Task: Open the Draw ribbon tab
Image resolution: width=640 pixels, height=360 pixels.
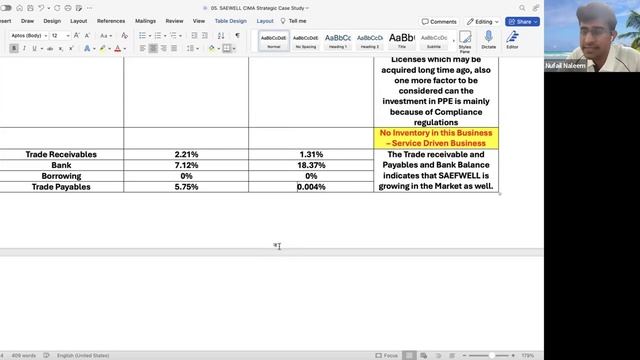Action: click(27, 21)
